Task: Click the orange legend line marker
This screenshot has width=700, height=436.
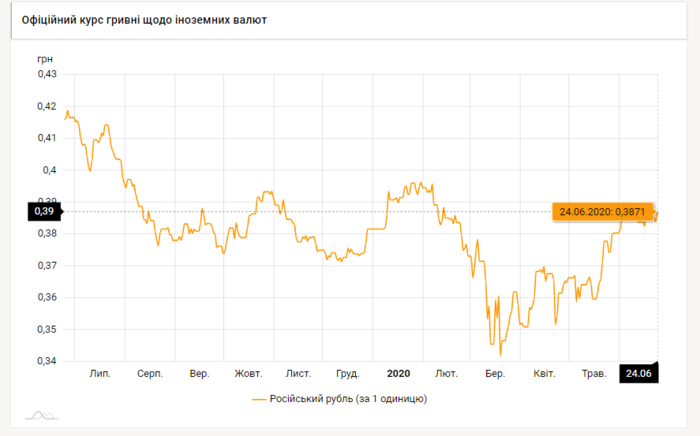Action: click(x=260, y=399)
